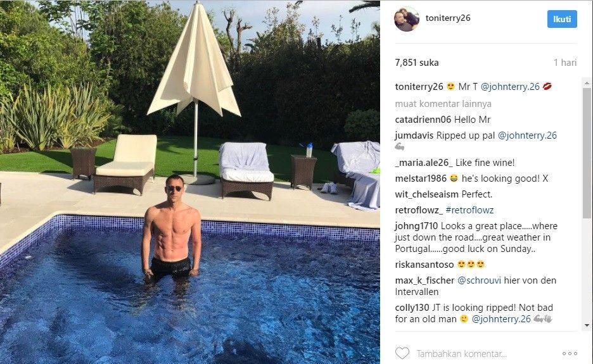593x364 pixels.
Task: Click the scrollbar up arrow in comments
Action: tap(587, 83)
